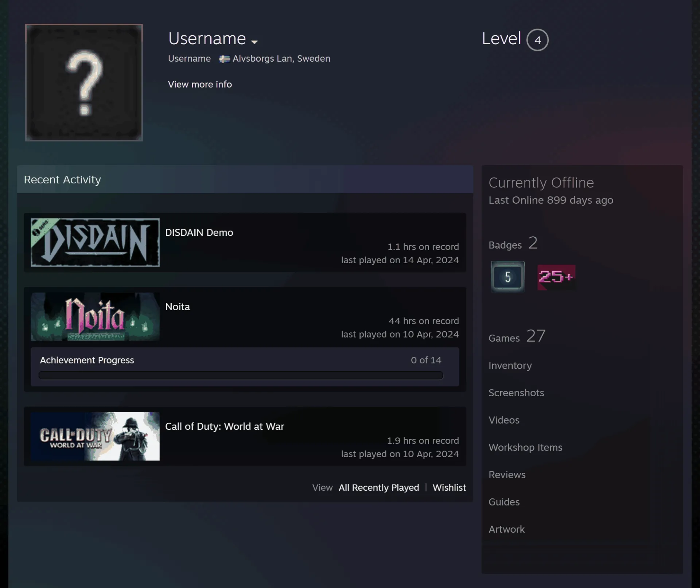The height and width of the screenshot is (588, 700).
Task: Click the question mark profile avatar
Action: click(84, 82)
